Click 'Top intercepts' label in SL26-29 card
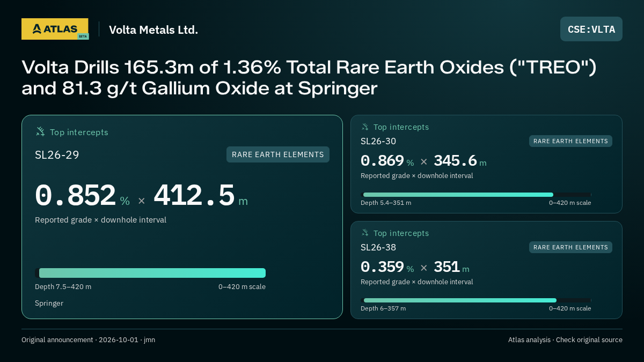The width and height of the screenshot is (644, 362). [79, 132]
